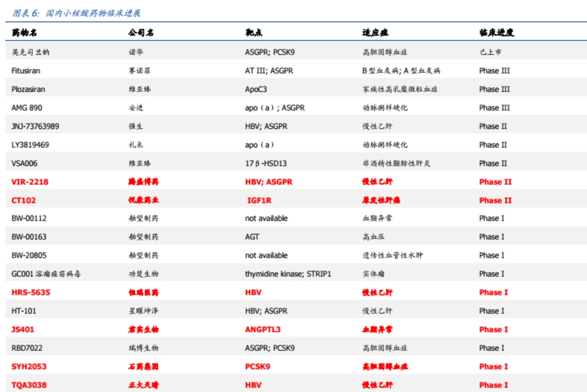Click the indication '家族性高乳糜微粒血症'
Viewport: 587px width, 392px height.
(x=400, y=89)
